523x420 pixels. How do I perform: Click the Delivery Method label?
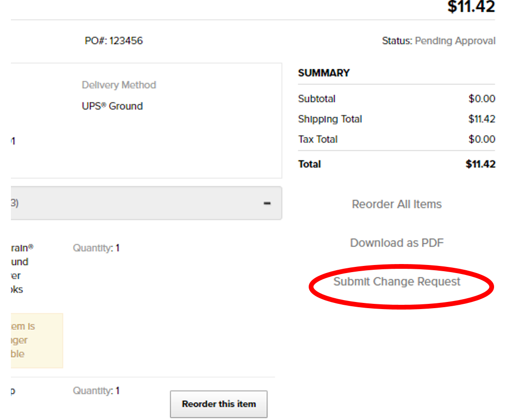[x=119, y=85]
